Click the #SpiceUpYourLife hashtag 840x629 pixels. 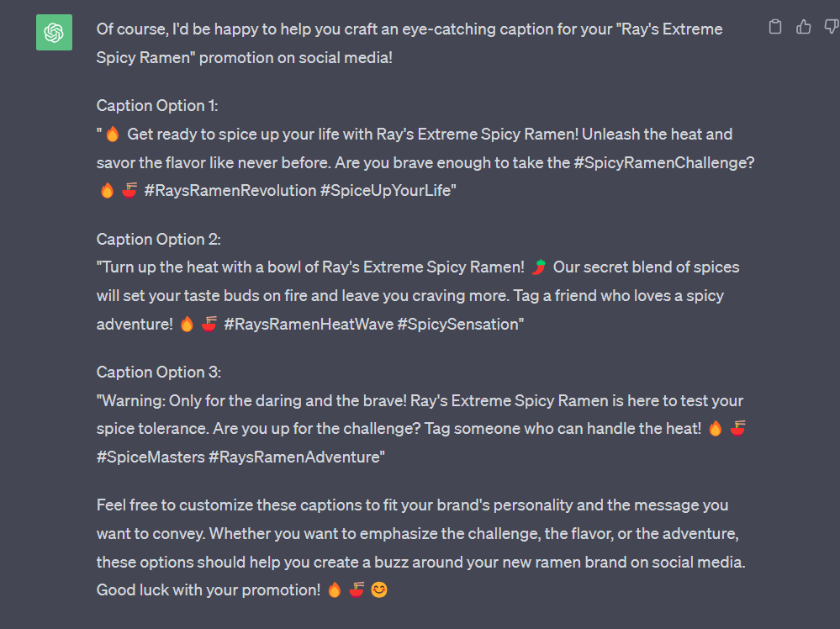(x=388, y=190)
